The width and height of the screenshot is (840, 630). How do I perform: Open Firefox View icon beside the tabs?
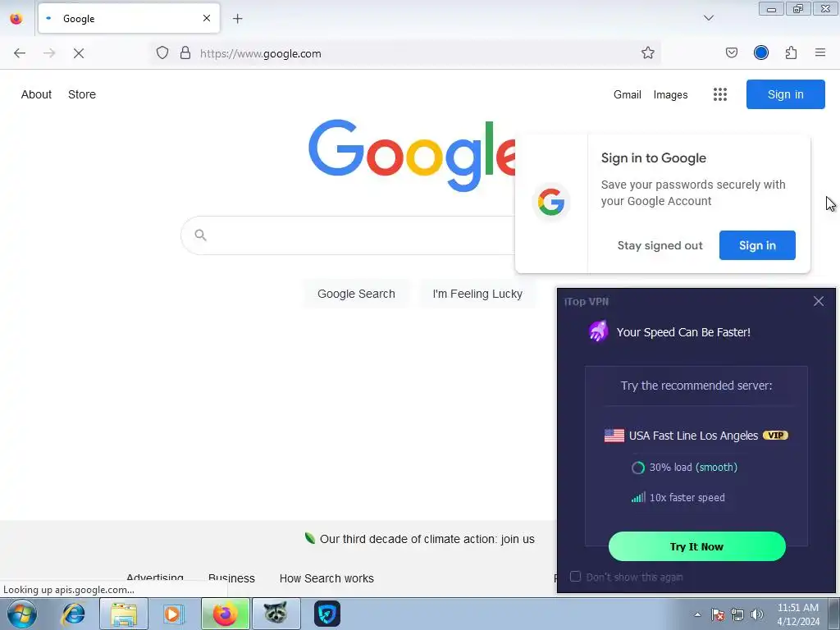[16, 18]
